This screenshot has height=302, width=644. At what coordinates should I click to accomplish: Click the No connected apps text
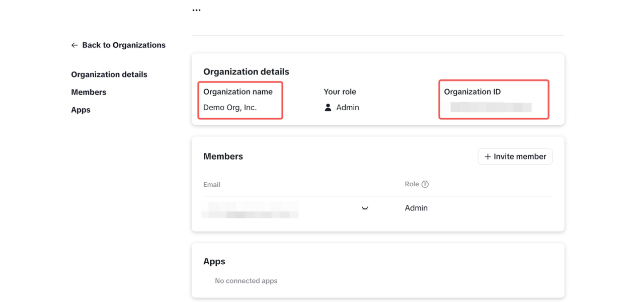coord(246,281)
